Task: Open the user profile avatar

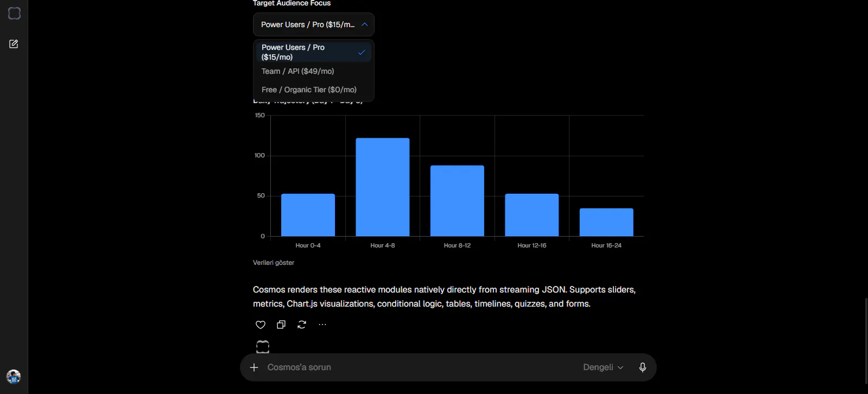Action: 14,377
